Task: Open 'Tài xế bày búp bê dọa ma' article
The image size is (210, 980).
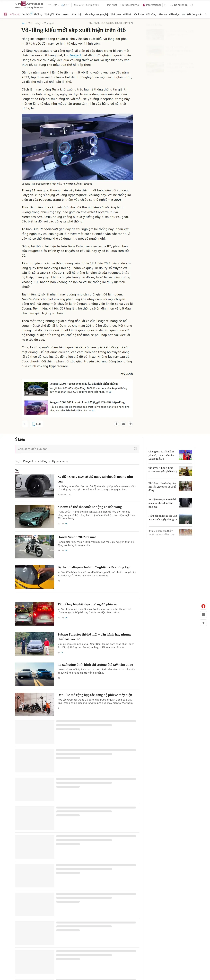Action: tap(88, 604)
